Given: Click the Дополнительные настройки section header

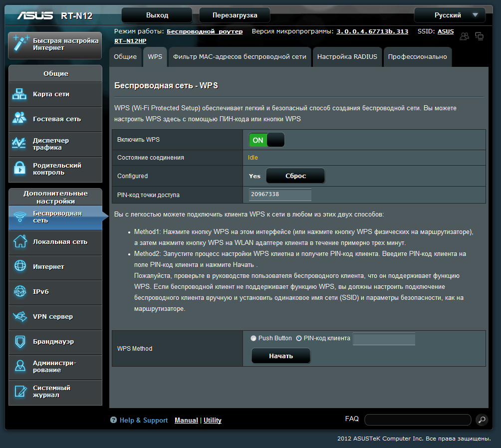Looking at the screenshot, I should click(x=55, y=197).
